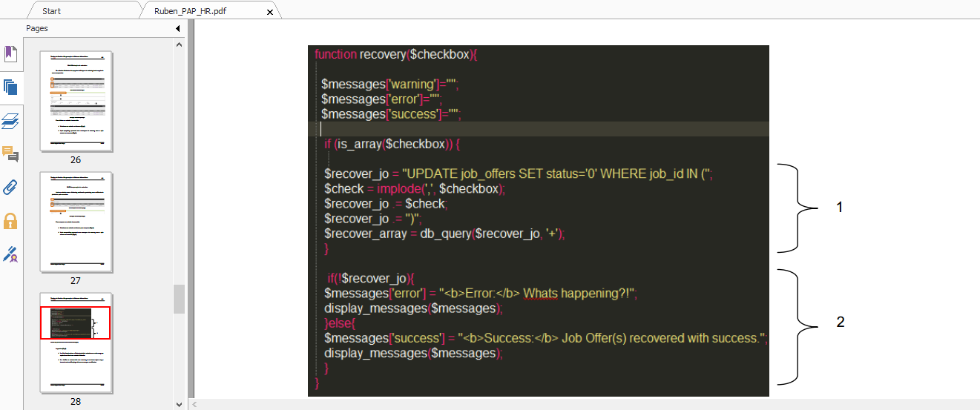Click the 'if (is_array($checkbox)) {' code line
This screenshot has width=980, height=410.
pos(392,144)
